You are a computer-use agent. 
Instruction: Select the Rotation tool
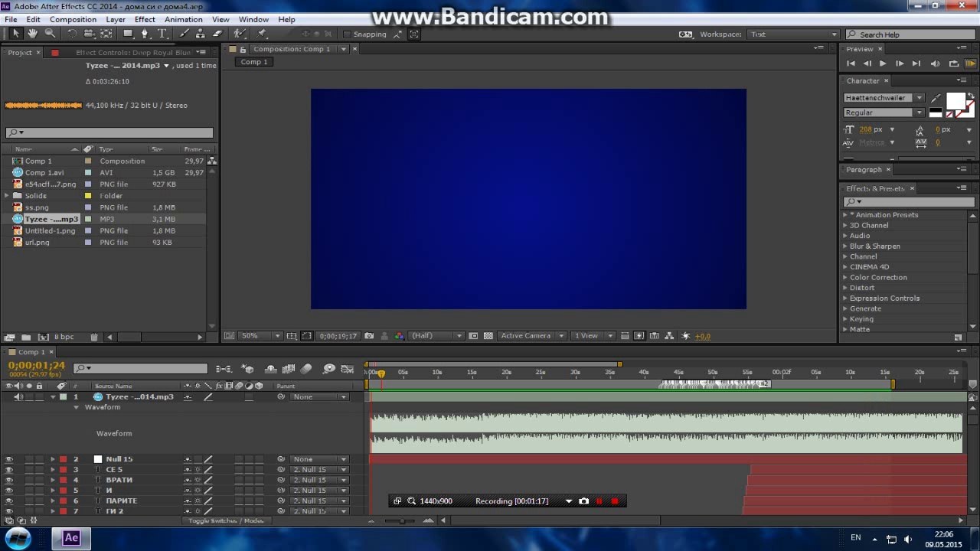(x=72, y=34)
